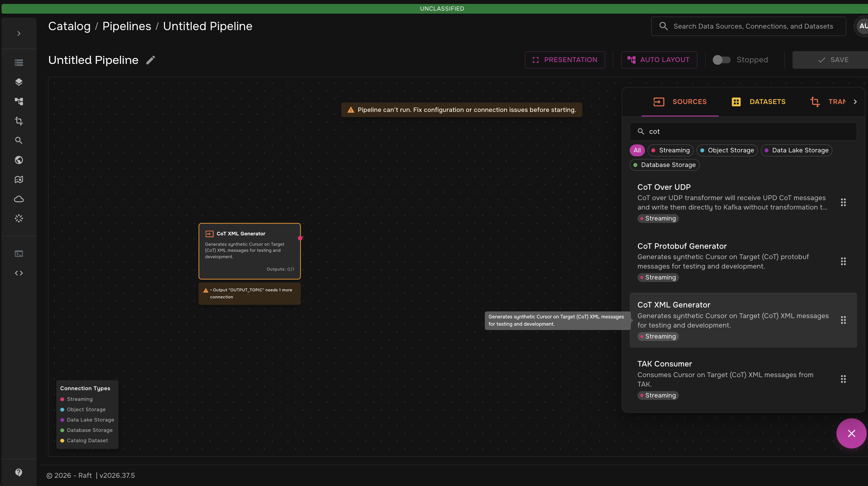Toggle the Stopped pipeline switch
Viewport: 868px width, 486px height.
[721, 60]
